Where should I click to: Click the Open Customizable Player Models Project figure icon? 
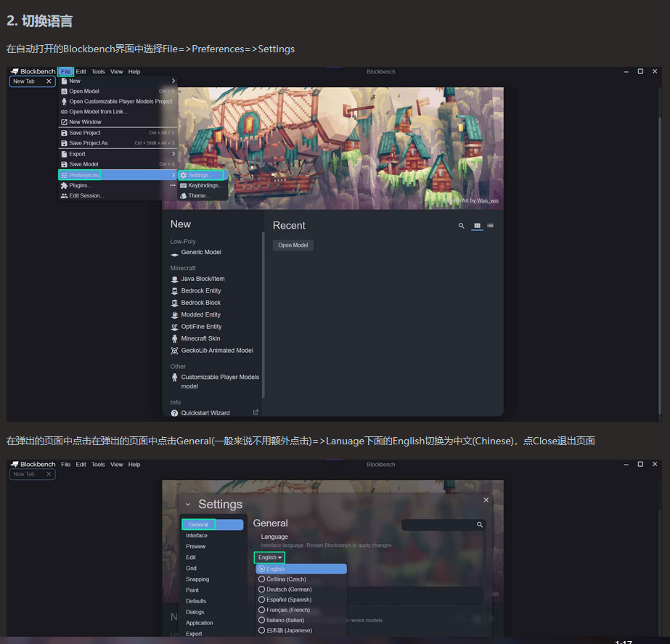tap(64, 101)
